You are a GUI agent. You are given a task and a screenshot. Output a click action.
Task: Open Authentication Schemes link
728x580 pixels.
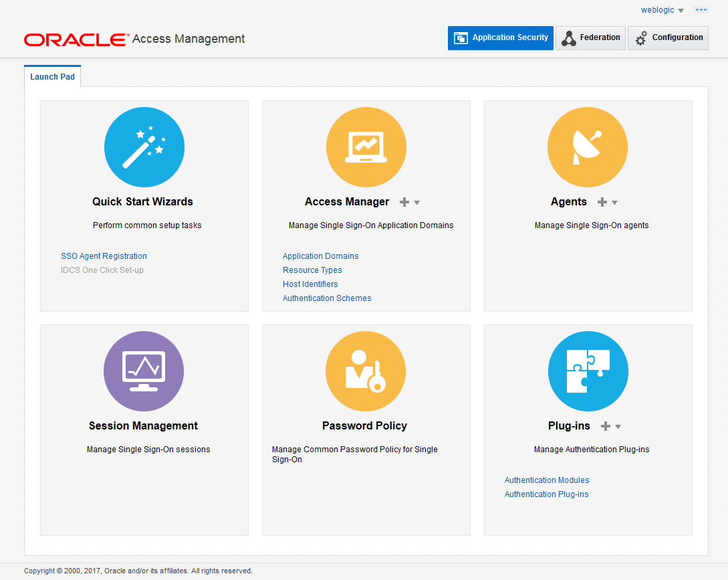[327, 298]
